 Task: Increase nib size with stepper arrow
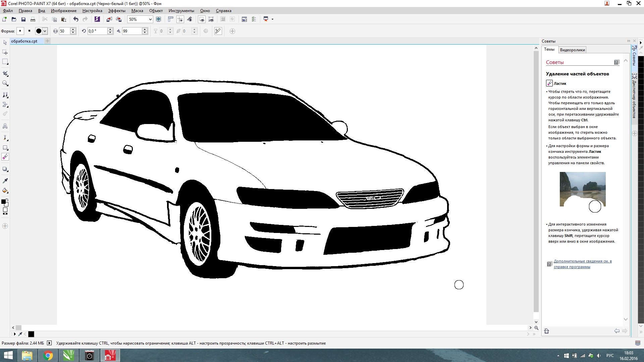coord(73,29)
